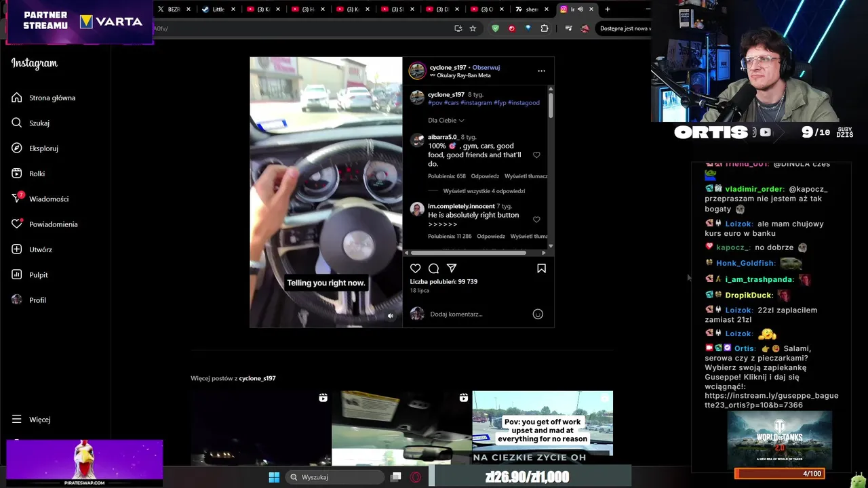Image resolution: width=868 pixels, height=488 pixels.
Task: Click the Utwórz plus icon
Action: point(16,249)
